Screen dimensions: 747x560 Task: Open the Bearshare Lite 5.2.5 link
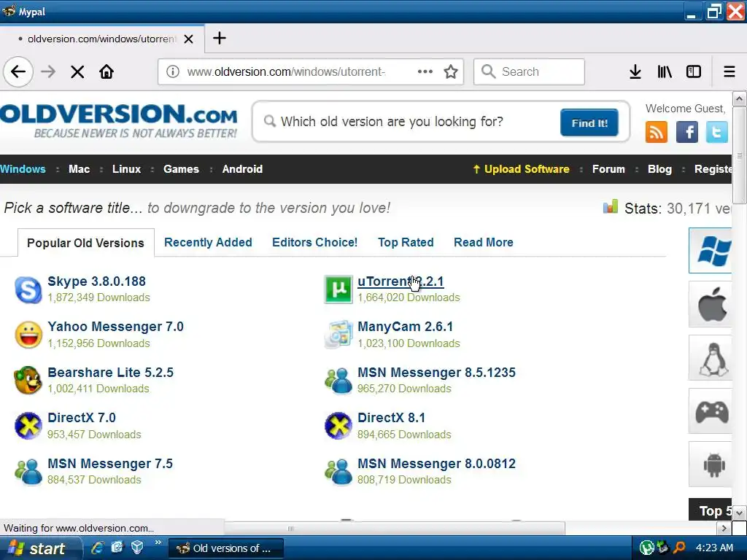tap(111, 373)
